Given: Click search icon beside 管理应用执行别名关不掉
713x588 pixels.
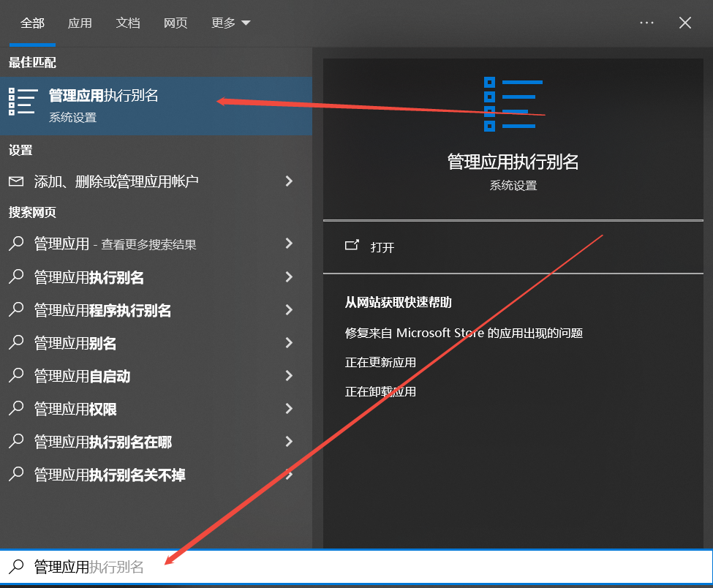Looking at the screenshot, I should click(x=16, y=474).
